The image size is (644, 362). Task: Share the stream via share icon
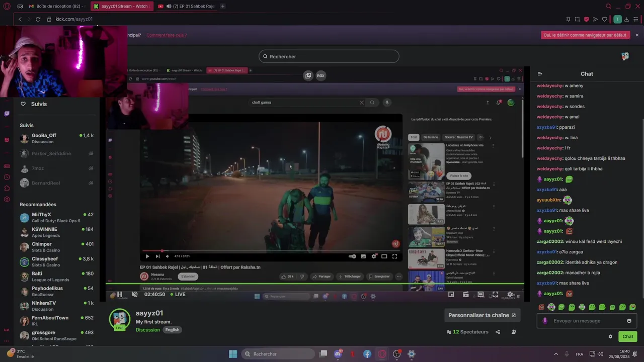498,332
